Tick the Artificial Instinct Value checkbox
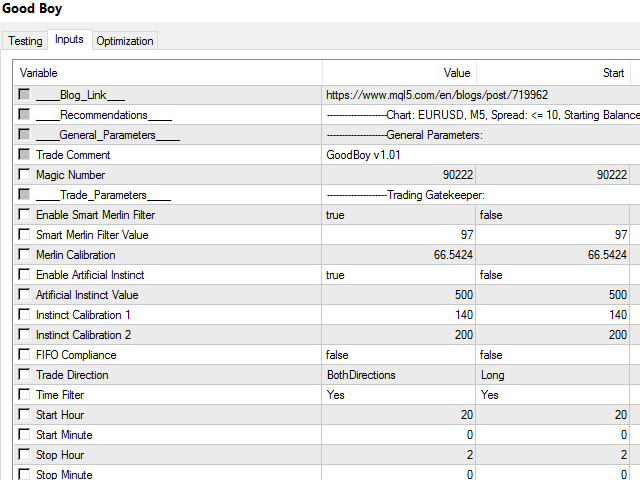 (x=24, y=295)
